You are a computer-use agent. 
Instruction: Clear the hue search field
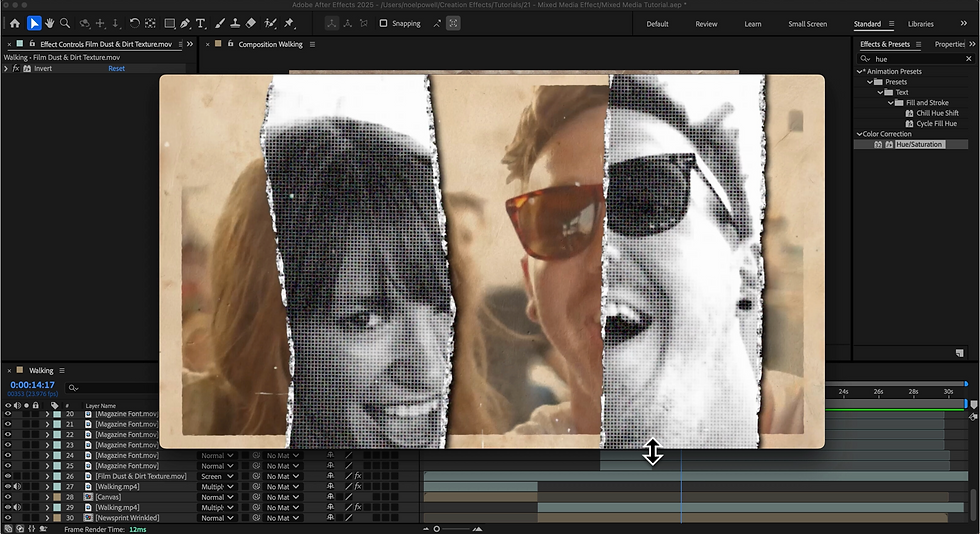(x=969, y=59)
